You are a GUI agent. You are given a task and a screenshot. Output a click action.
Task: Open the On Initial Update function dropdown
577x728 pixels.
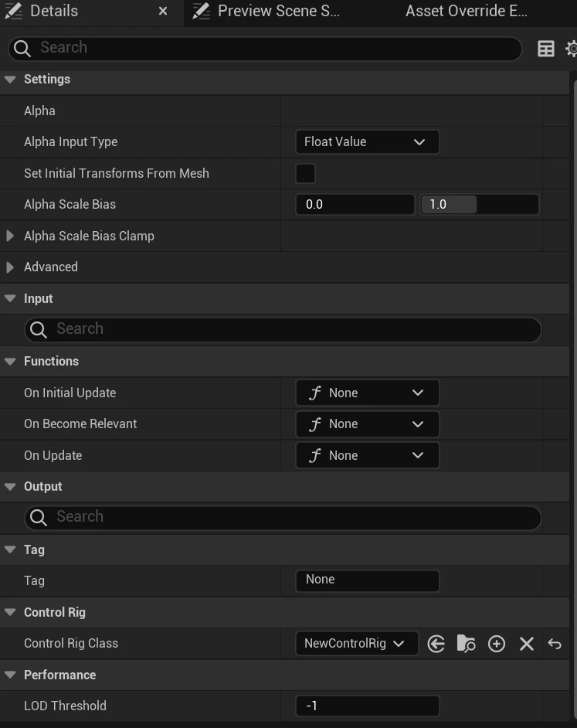click(367, 393)
